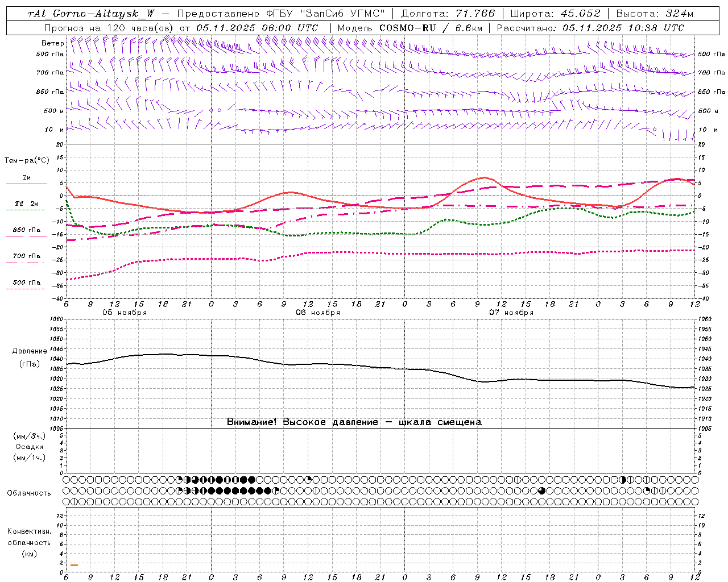
Task: Click the orange convective cloud marker
Action: pos(75,565)
